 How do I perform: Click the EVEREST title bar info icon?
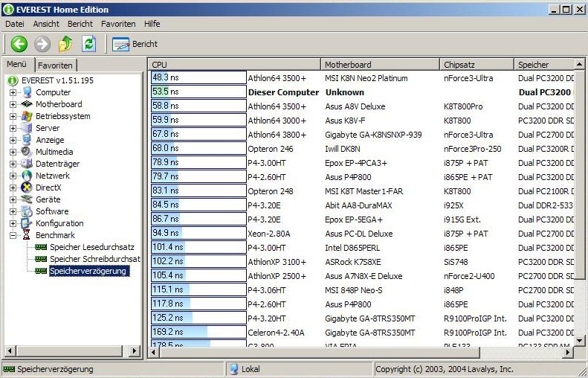8,10
